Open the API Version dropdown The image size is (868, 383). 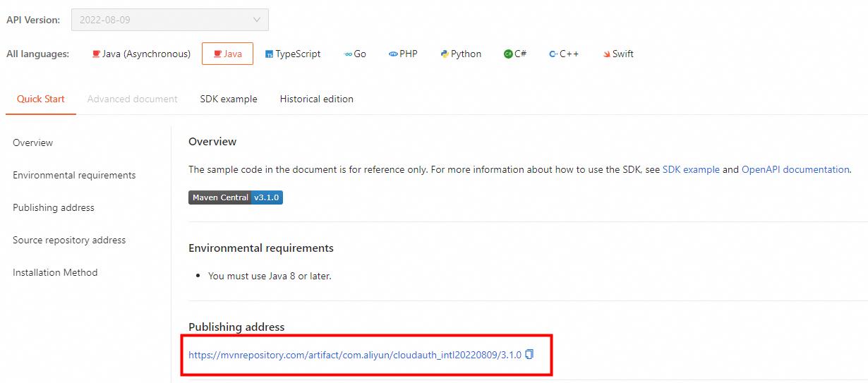tap(169, 20)
